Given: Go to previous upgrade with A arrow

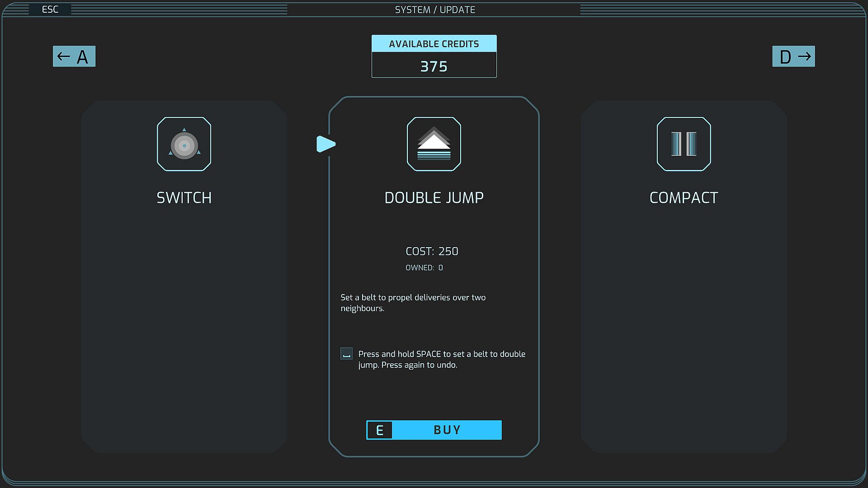Looking at the screenshot, I should (74, 56).
